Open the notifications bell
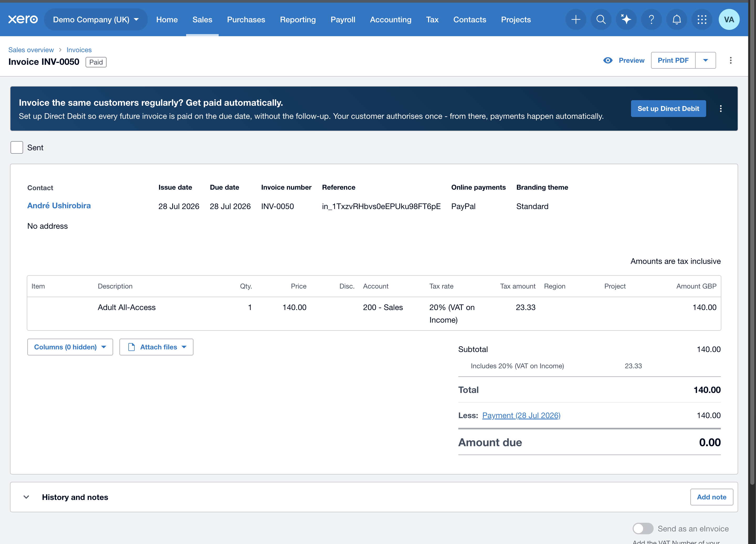The height and width of the screenshot is (544, 756). pyautogui.click(x=677, y=19)
